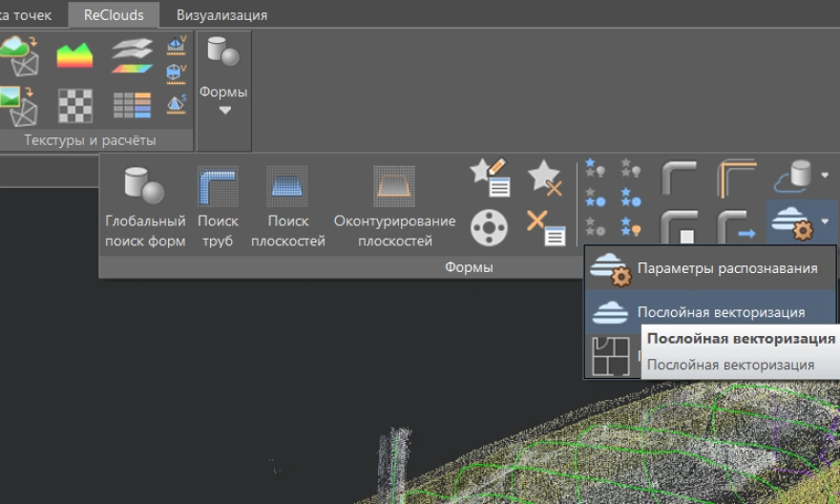Click Оконтуривание плоскостей tool

click(394, 207)
